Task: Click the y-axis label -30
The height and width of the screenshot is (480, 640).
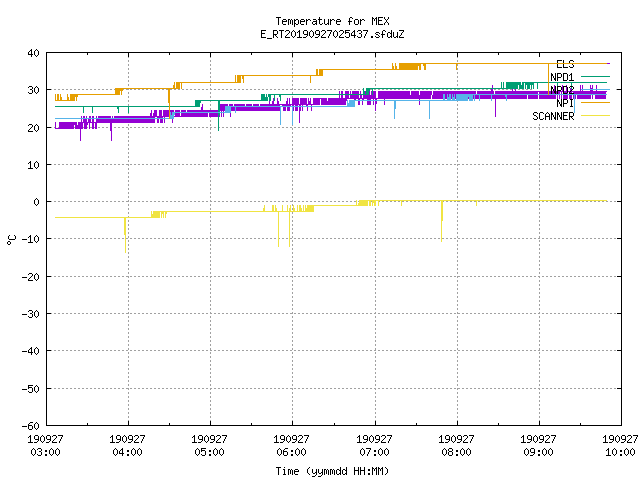Action: (31, 314)
